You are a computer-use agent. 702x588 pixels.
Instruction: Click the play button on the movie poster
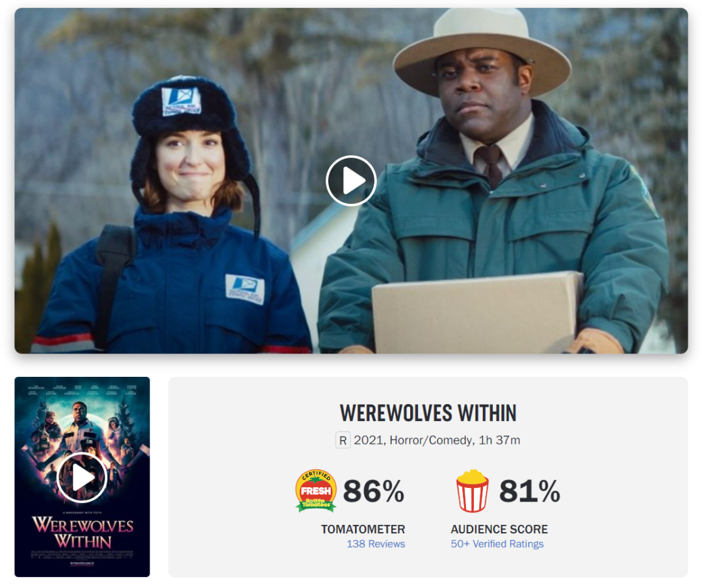tap(83, 478)
